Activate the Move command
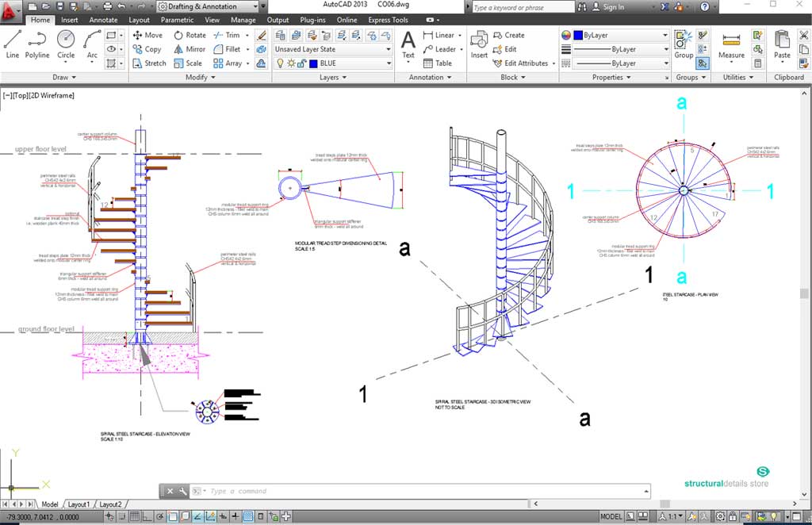This screenshot has height=525, width=812. pos(147,35)
